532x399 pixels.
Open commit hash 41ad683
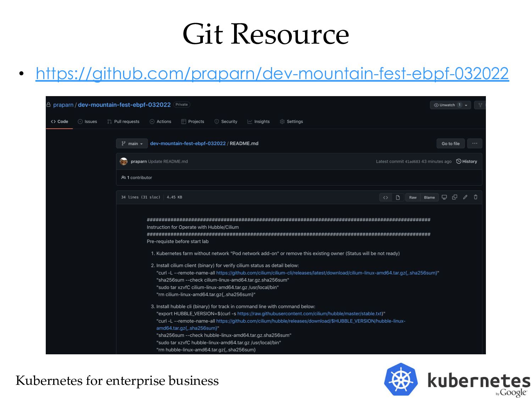(412, 162)
